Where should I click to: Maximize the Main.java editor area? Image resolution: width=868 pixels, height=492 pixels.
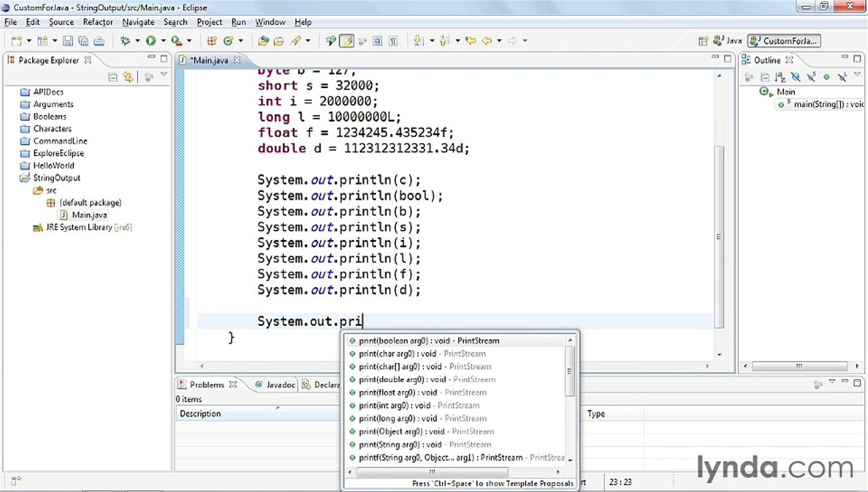728,59
